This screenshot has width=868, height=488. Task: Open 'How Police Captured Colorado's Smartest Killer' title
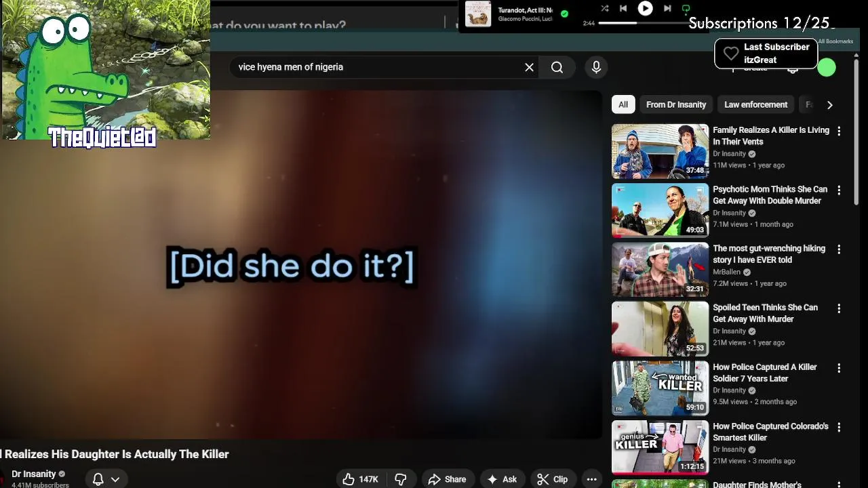(770, 432)
